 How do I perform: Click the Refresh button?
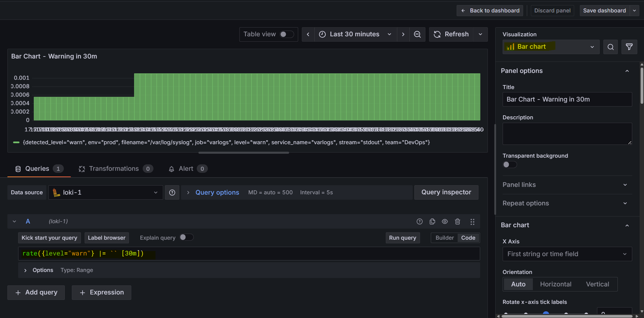(x=451, y=34)
